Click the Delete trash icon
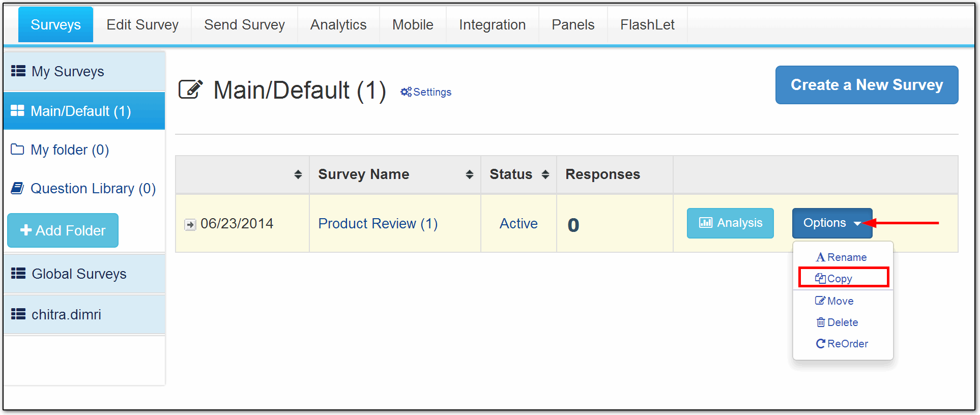The width and height of the screenshot is (980, 415). 821,322
